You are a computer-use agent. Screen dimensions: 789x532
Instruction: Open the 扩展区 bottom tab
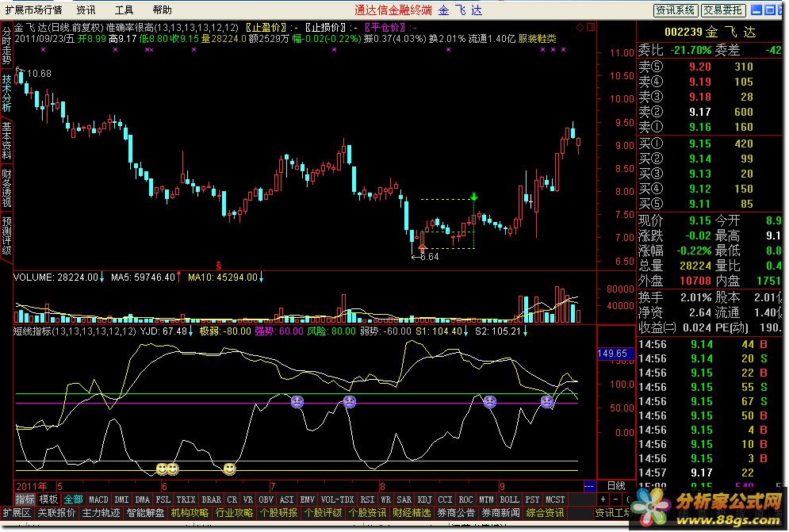(17, 513)
